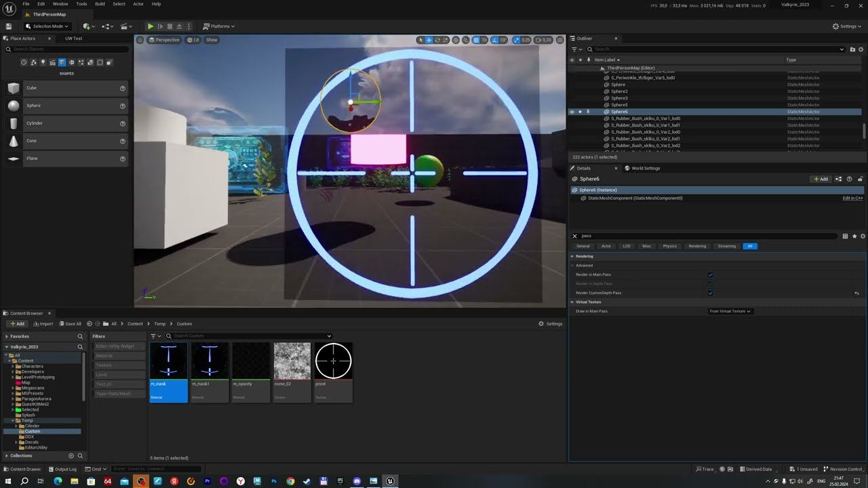Switch to the World Settings tab
Image resolution: width=868 pixels, height=488 pixels.
click(645, 168)
